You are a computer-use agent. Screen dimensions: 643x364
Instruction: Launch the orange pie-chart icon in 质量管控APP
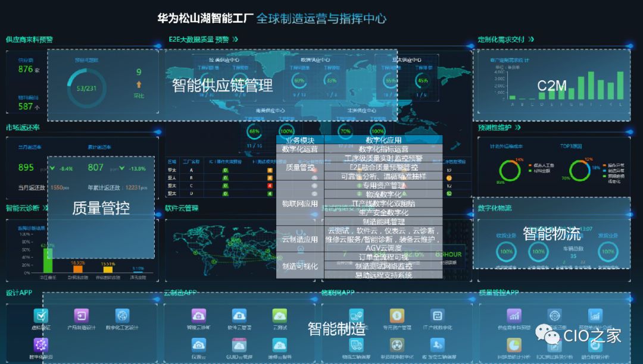click(x=514, y=345)
